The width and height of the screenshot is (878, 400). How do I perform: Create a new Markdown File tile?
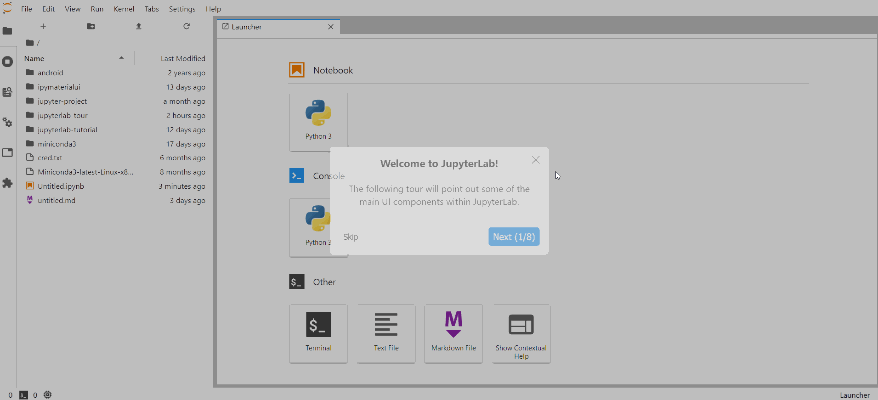click(x=454, y=333)
